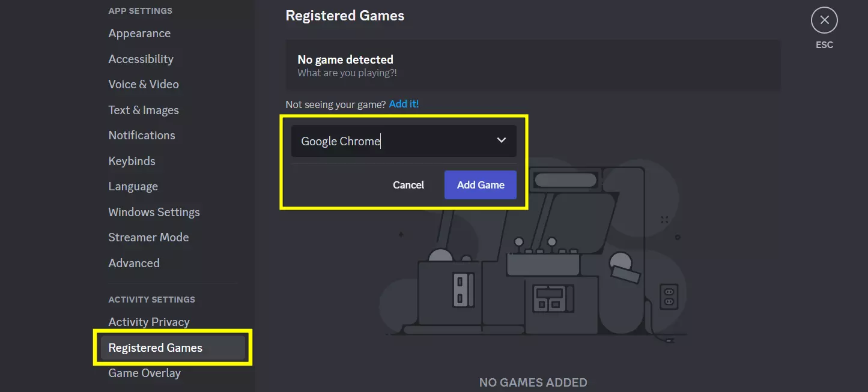Open Appearance settings
Screen dimensions: 868x392
pos(139,33)
